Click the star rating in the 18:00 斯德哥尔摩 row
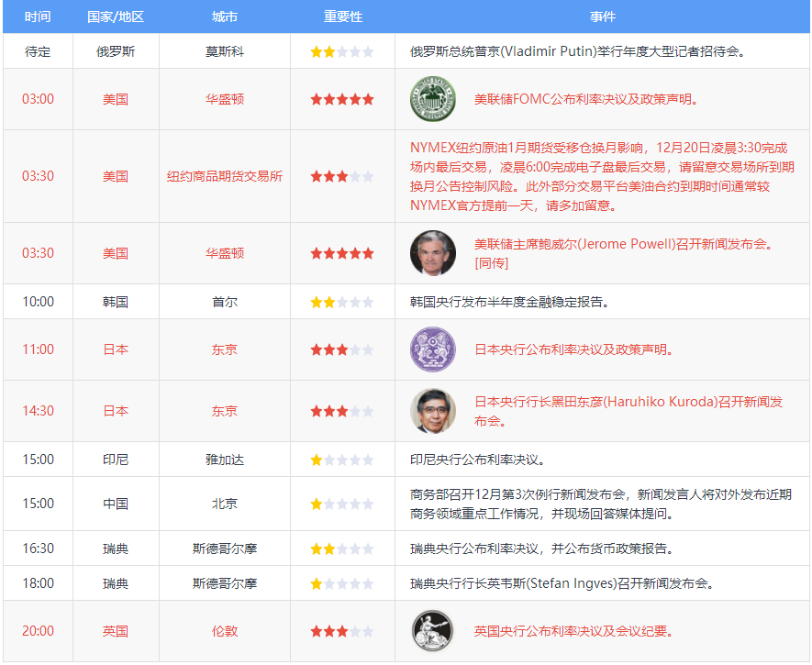812x665 pixels. (x=342, y=584)
